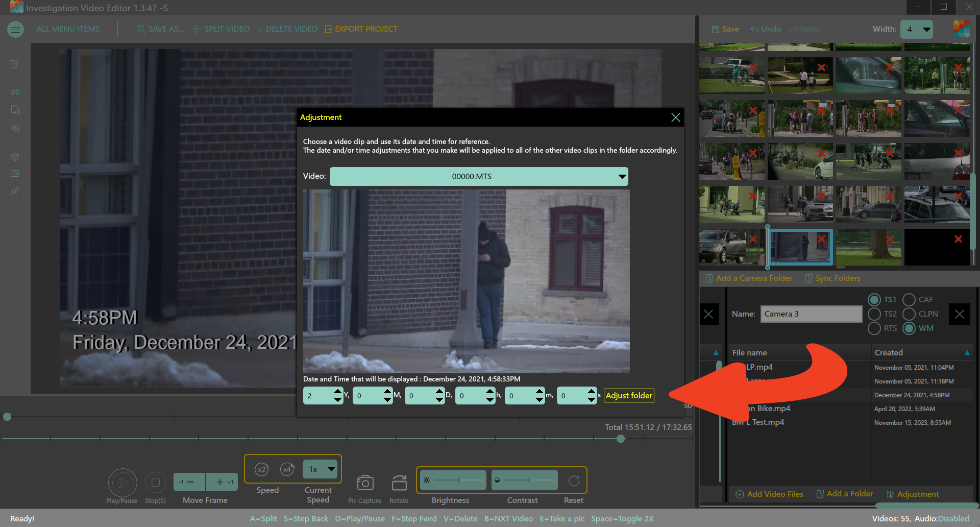
Task: Click DELETE VIDEO menu item
Action: point(287,29)
